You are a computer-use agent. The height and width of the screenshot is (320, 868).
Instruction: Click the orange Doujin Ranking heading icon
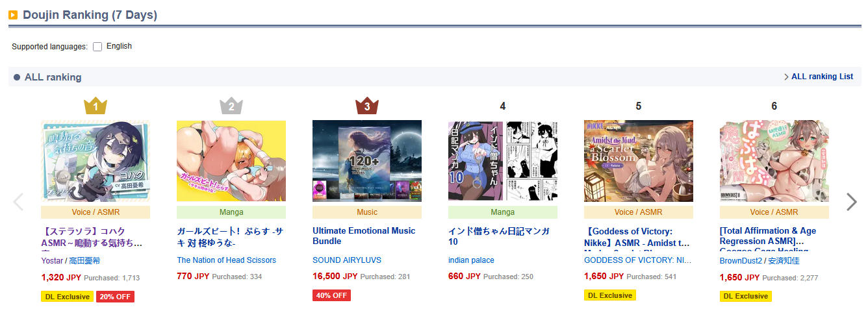point(13,15)
